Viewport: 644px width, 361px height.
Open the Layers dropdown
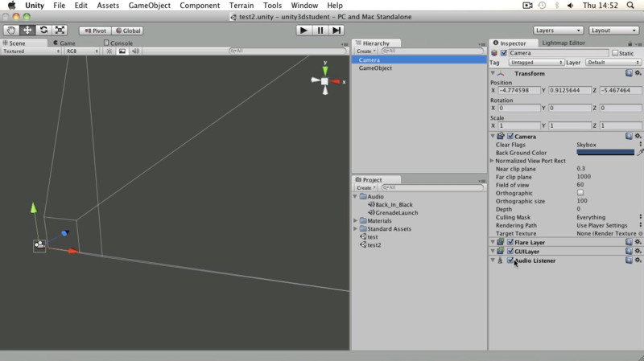558,31
